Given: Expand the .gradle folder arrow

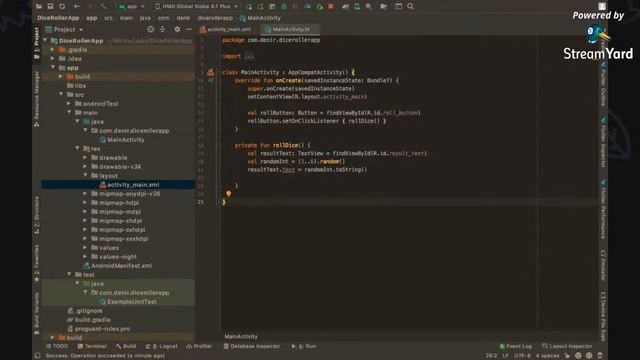Looking at the screenshot, I should point(53,49).
